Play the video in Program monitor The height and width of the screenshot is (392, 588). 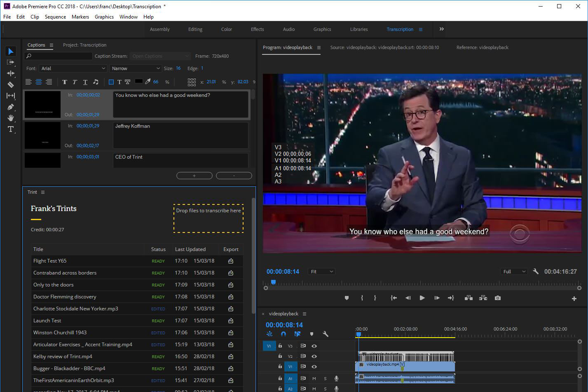pos(422,298)
